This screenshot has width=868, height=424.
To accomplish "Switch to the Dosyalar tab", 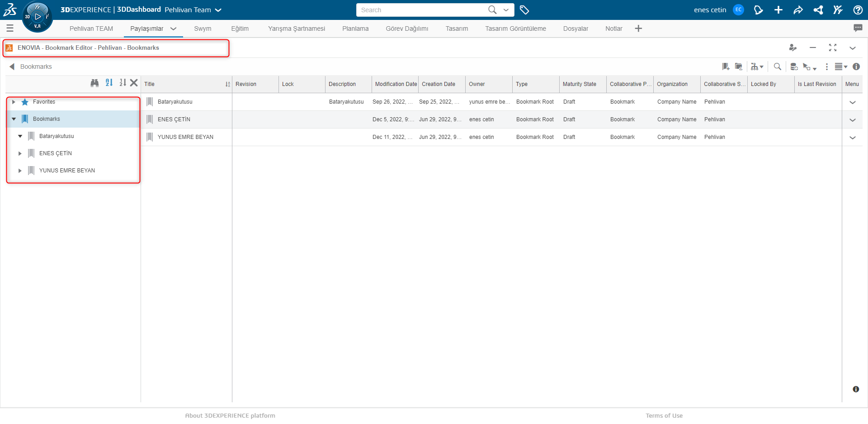I will 576,29.
